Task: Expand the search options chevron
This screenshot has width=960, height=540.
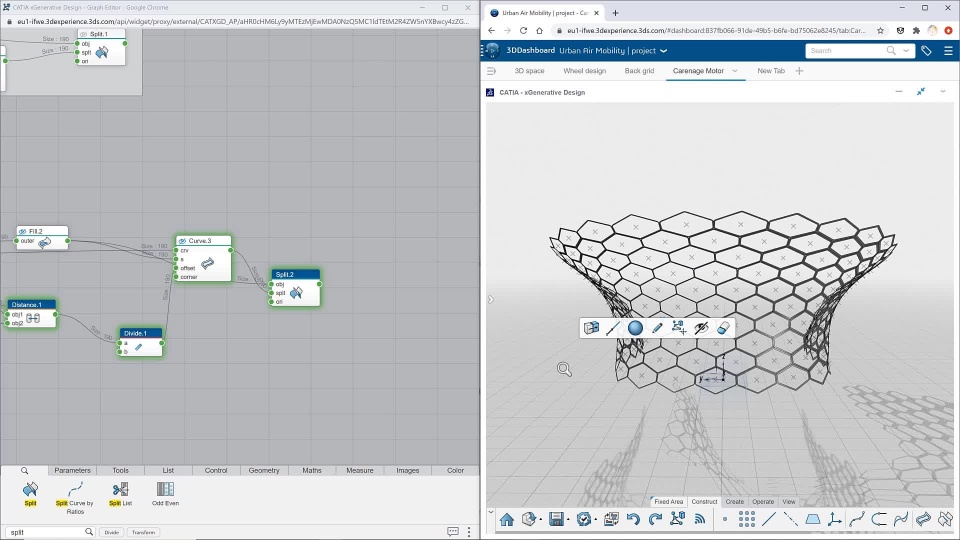Action: 907,51
